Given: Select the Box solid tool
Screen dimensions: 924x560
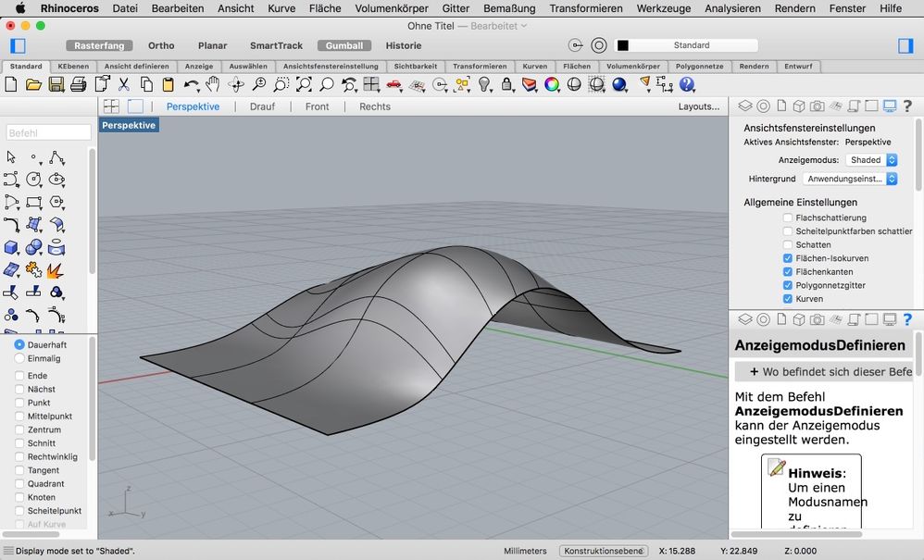Looking at the screenshot, I should tap(11, 247).
